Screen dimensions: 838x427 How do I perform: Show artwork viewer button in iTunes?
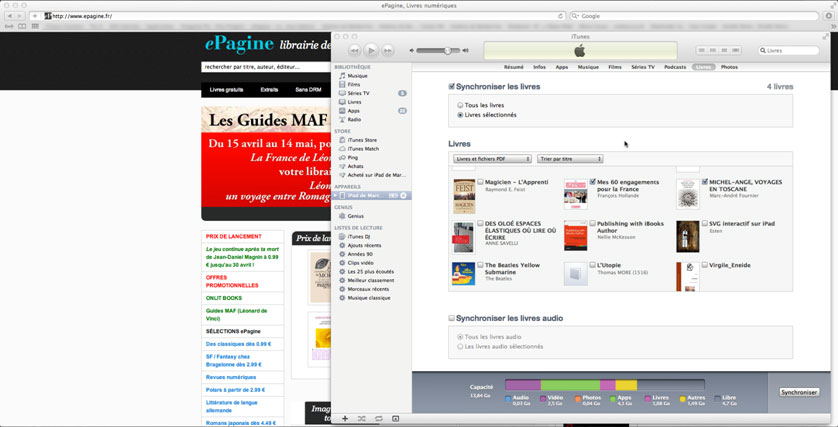point(395,418)
